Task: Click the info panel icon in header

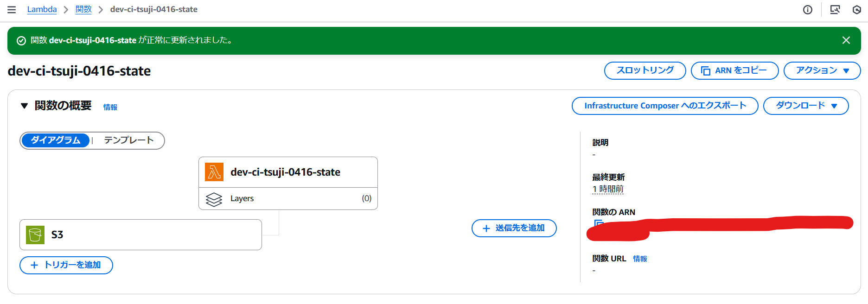Action: [x=807, y=10]
